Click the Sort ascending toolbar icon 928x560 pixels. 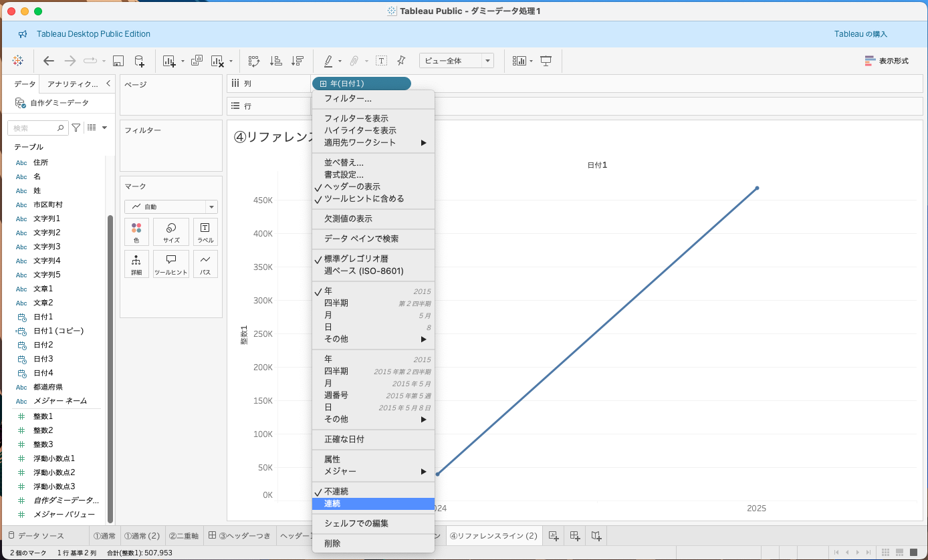275,61
